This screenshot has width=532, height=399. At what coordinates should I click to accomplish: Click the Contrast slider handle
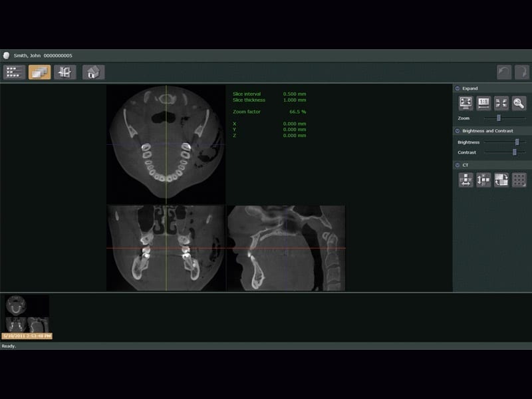coord(514,152)
